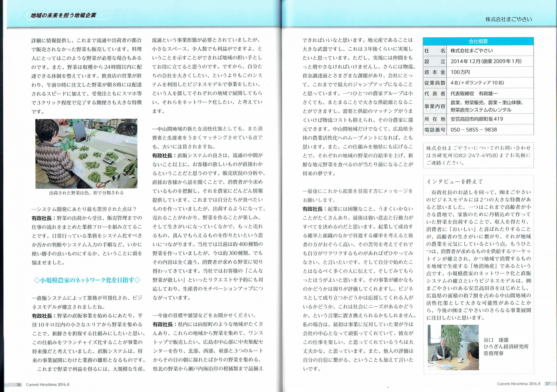Click the vegetable sorting photo
Screen dimensions: 557x392
pos(86,154)
